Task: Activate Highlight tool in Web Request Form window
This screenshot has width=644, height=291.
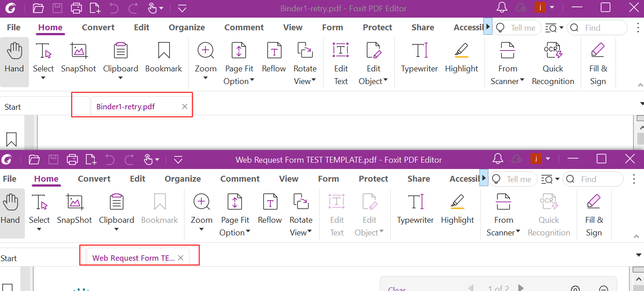Action: pos(457,209)
